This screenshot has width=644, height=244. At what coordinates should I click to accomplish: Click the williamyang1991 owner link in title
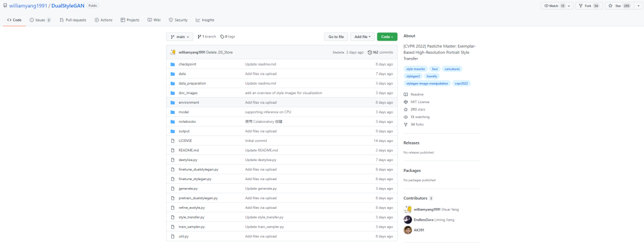coord(29,6)
